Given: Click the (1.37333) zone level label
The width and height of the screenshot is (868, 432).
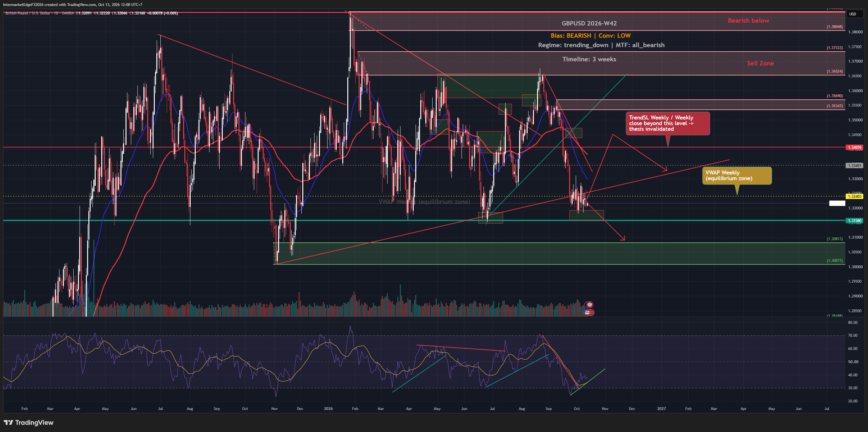Looking at the screenshot, I should [x=834, y=48].
